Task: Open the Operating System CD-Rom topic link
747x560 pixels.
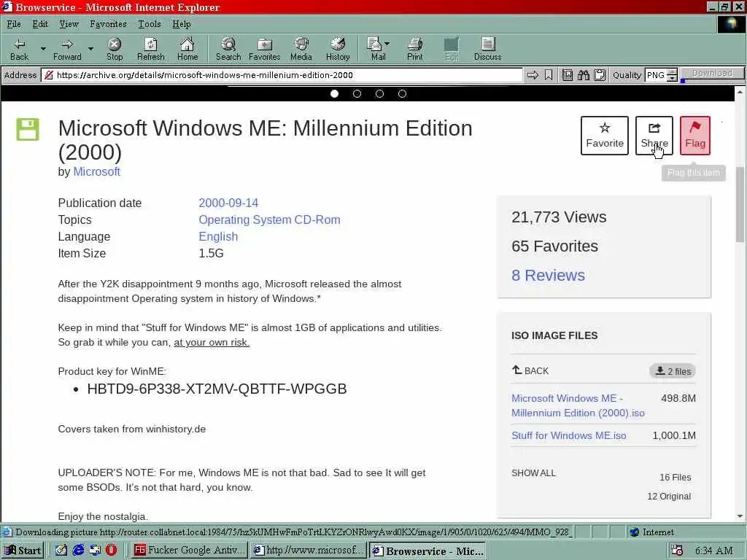Action: pyautogui.click(x=270, y=219)
